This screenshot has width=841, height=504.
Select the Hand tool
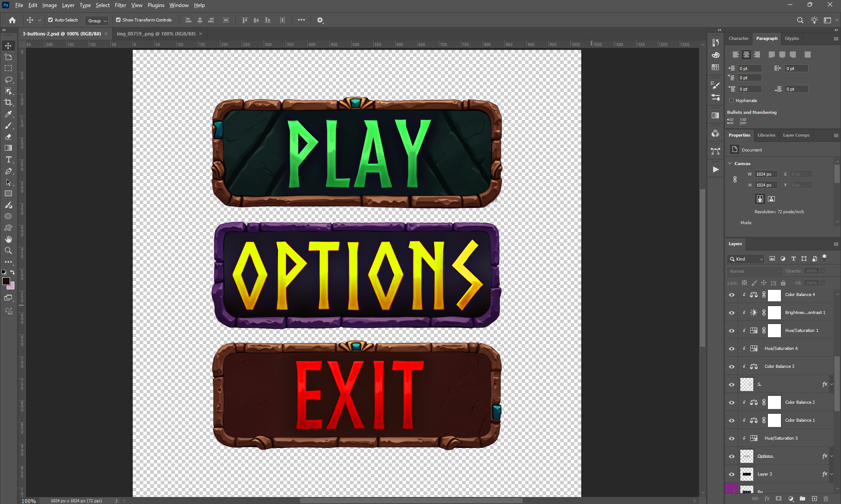pos(8,239)
